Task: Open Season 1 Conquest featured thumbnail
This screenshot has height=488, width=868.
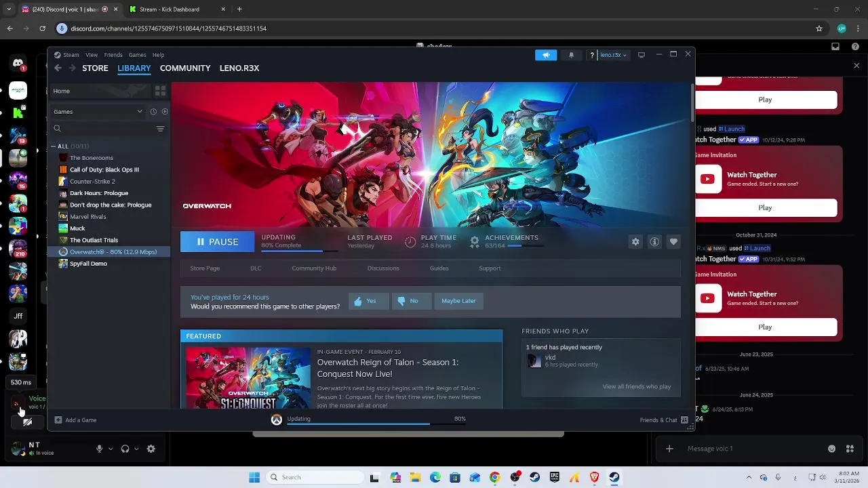Action: (248, 378)
